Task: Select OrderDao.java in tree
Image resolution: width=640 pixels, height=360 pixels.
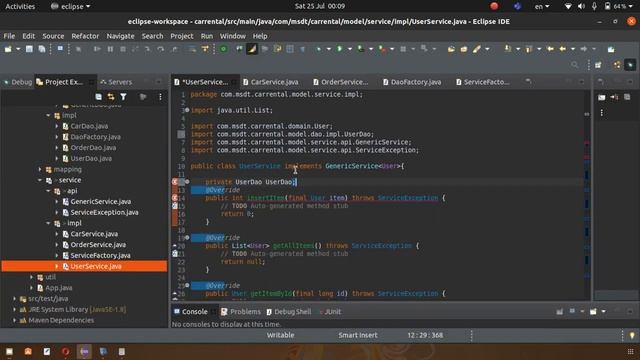Action: [x=93, y=148]
